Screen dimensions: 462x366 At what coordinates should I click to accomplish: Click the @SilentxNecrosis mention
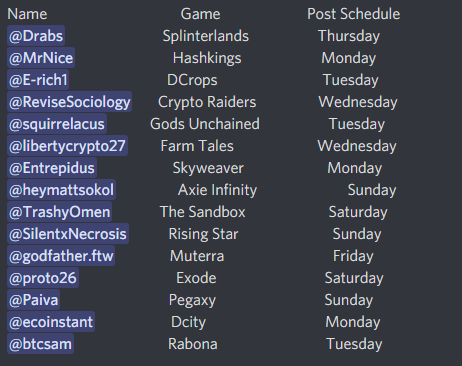pyautogui.click(x=68, y=234)
